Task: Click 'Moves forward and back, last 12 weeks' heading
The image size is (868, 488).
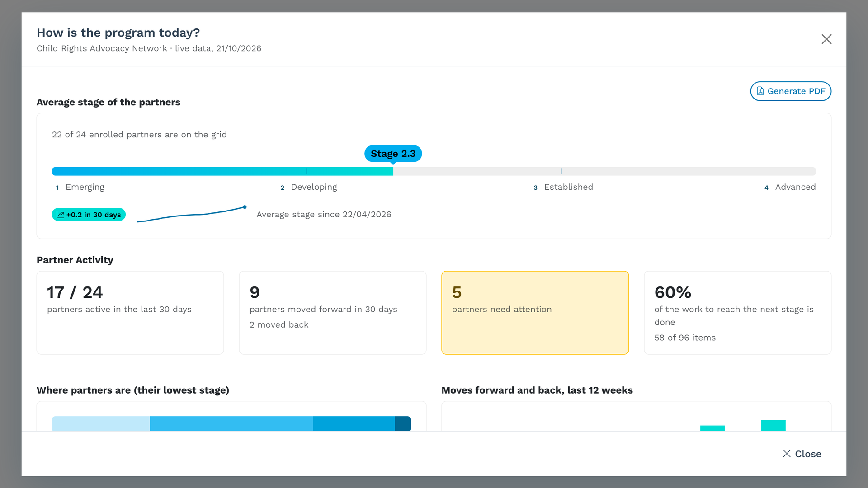Action: coord(537,390)
